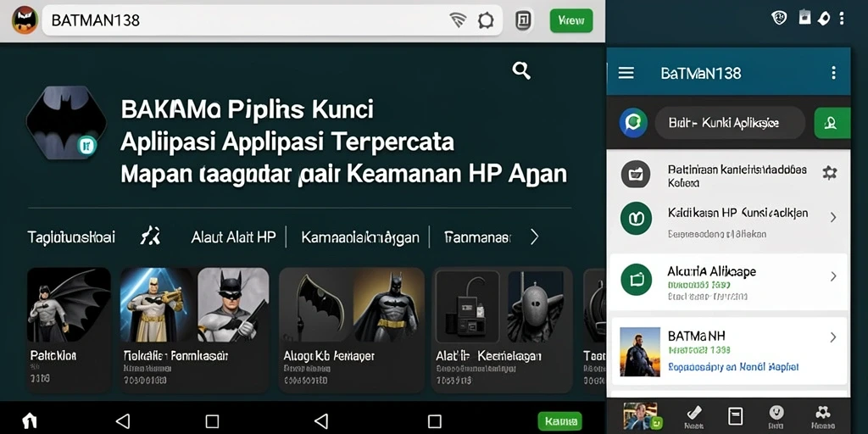Open the Palticklon app card
The width and height of the screenshot is (868, 434).
click(x=69, y=330)
